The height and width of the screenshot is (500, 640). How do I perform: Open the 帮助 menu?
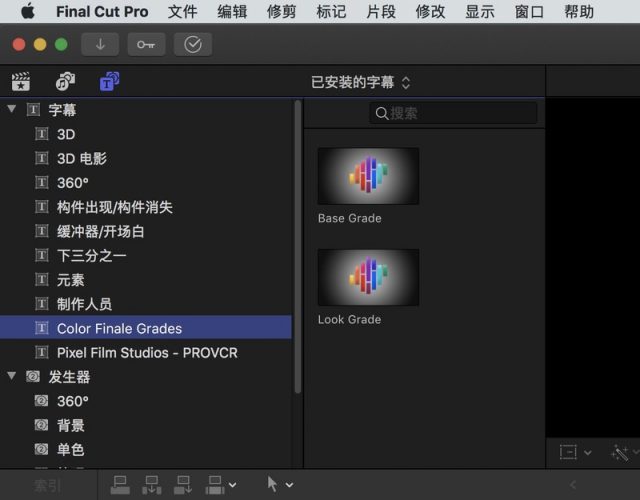[x=579, y=11]
